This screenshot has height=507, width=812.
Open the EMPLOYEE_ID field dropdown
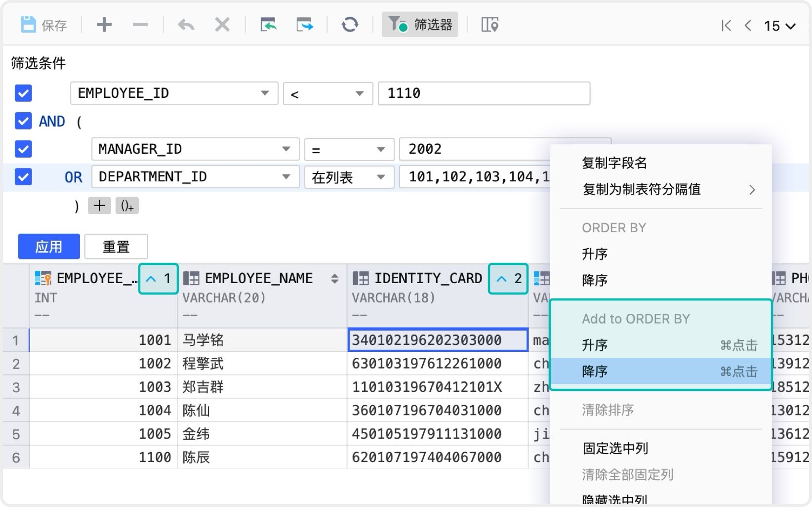coord(174,93)
